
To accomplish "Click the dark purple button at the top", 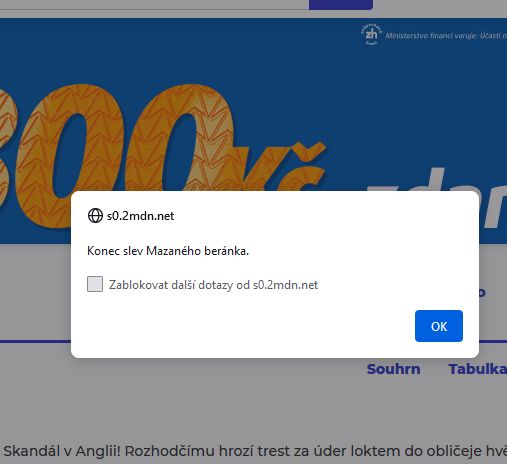I will tap(341, 5).
